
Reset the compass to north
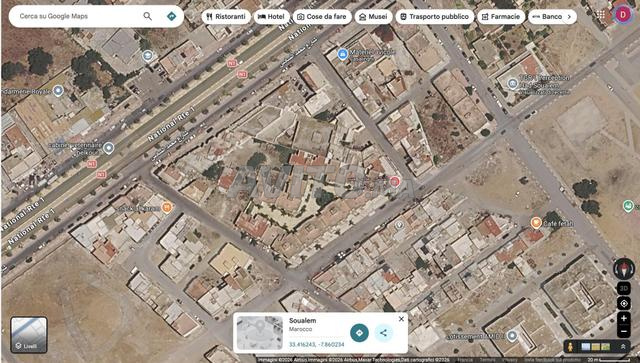tap(624, 269)
